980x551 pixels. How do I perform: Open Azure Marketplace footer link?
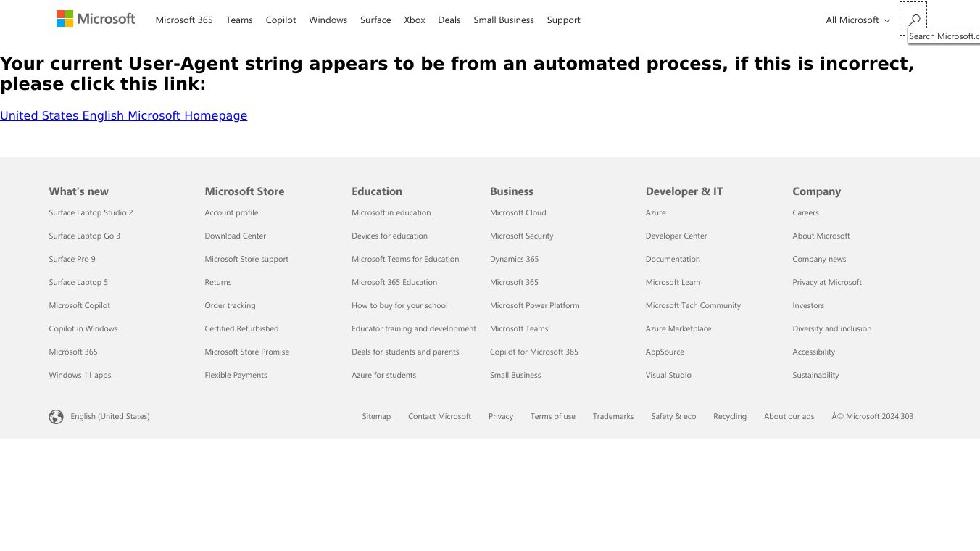(678, 328)
